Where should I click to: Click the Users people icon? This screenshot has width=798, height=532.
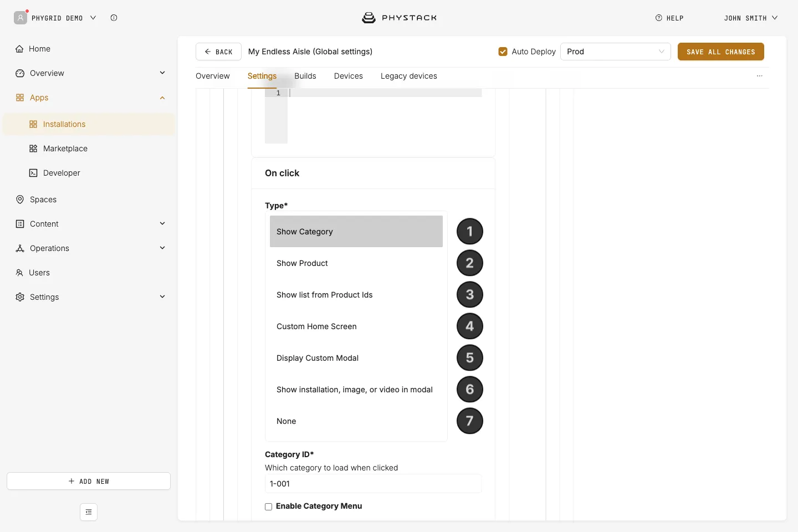[19, 273]
